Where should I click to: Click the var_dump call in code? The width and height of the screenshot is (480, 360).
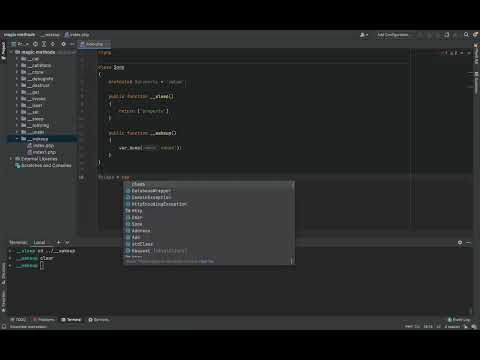pos(130,148)
